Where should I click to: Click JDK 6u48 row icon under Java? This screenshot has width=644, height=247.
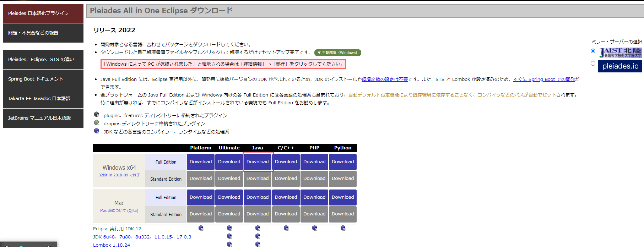[x=258, y=236]
